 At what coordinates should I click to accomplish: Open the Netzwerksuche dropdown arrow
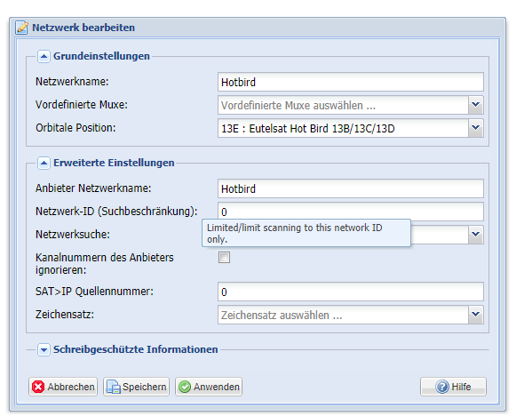pos(476,235)
